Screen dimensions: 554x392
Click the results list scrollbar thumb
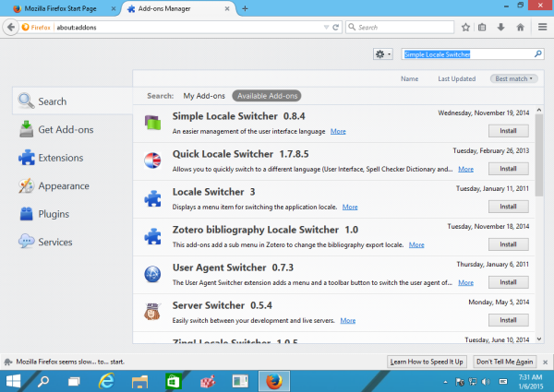click(539, 155)
